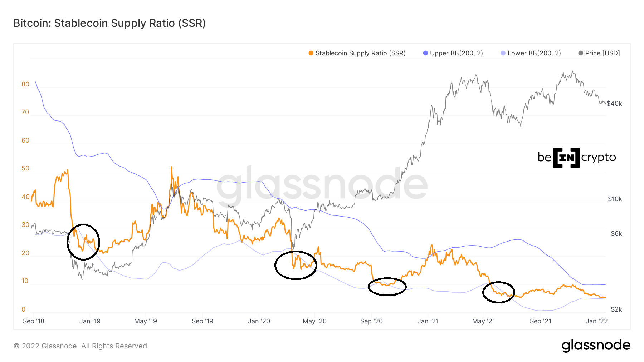The image size is (644, 362).
Task: Click the beincrypto logo on the chart
Action: (577, 158)
